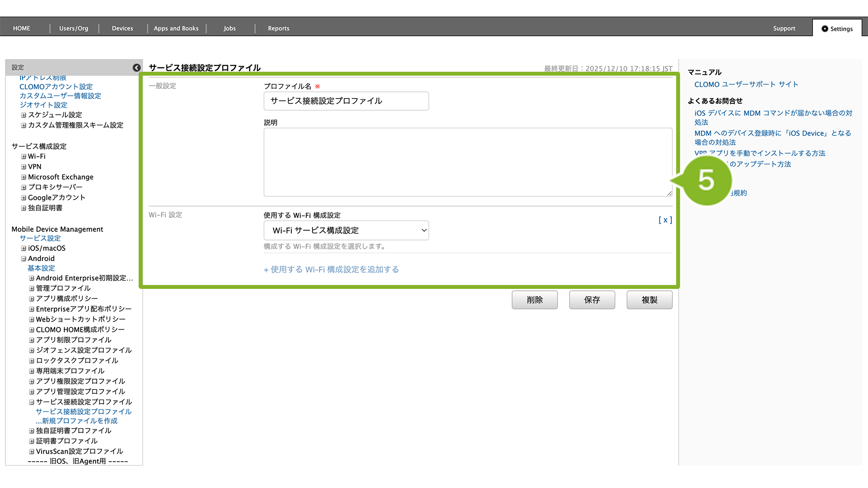This screenshot has width=868, height=488.
Task: Remove Wi-Fi configuration with [x] icon
Action: [x=665, y=220]
